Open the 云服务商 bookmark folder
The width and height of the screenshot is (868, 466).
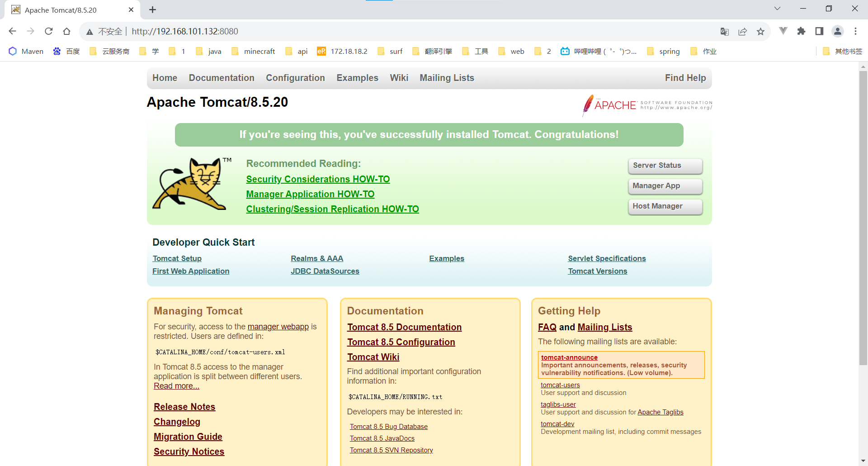click(x=110, y=51)
